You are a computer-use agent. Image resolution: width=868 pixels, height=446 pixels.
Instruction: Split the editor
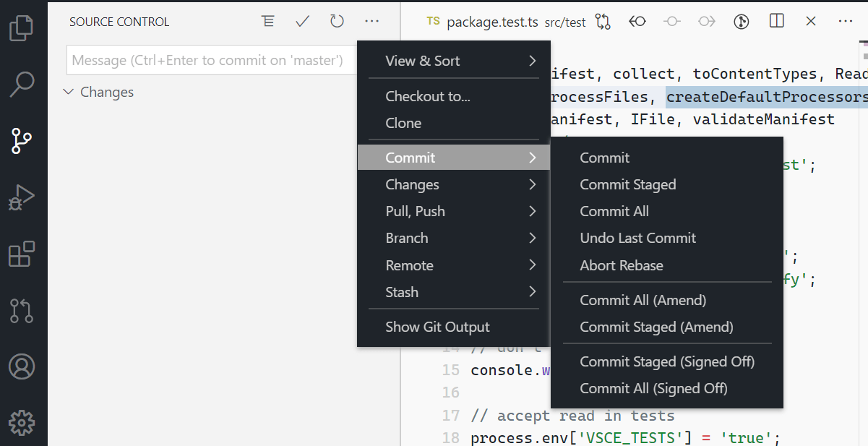[x=775, y=21]
